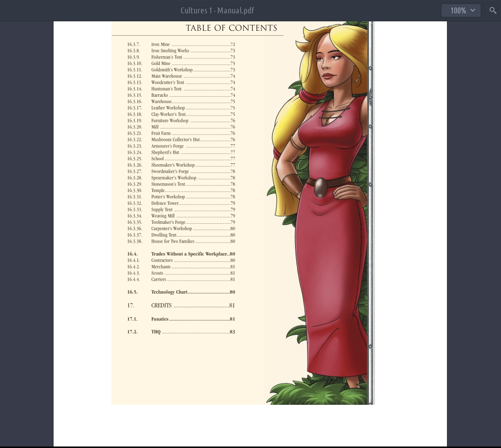Open the Shoemaker's Workshop entry
Screen dimensions: 501x448
(x=173, y=165)
